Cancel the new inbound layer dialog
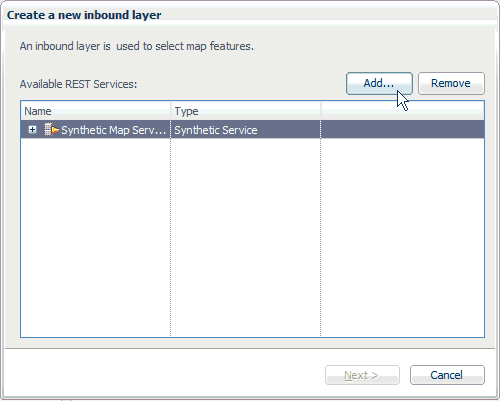Viewport: 500px width, 401px height. (x=447, y=375)
